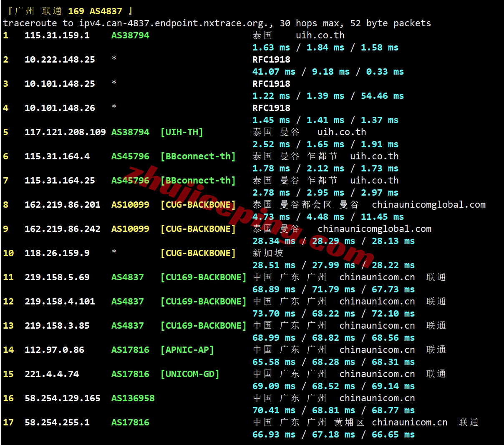This screenshot has width=504, height=445.
Task: Select IP address 118.26.159.9
Action: pos(57,253)
